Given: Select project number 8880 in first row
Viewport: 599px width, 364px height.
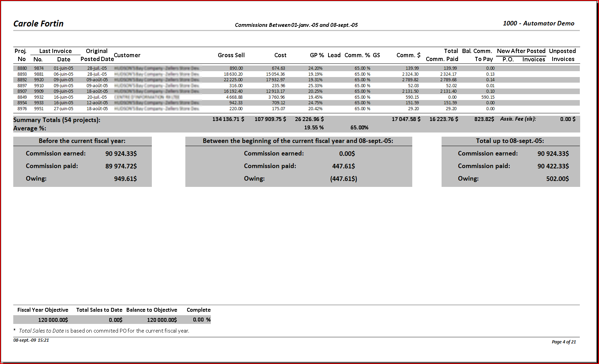Looking at the screenshot, I should [x=22, y=68].
